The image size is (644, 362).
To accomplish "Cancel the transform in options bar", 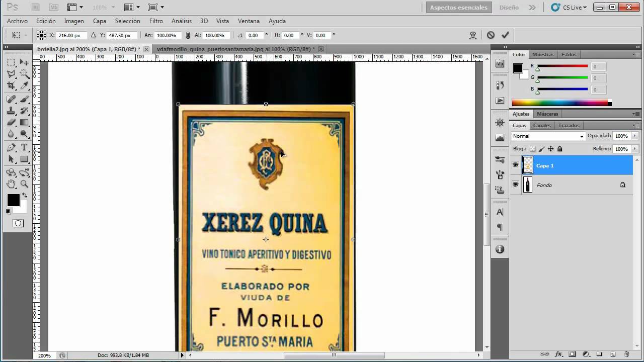I will tap(491, 35).
